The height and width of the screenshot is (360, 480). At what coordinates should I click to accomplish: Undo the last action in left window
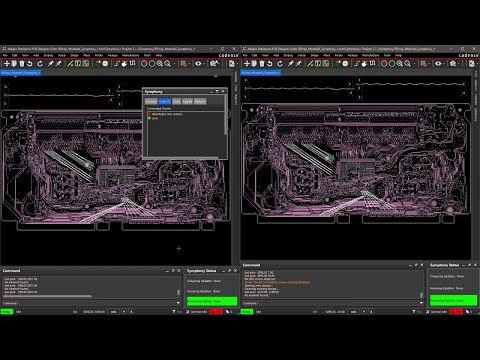[30, 63]
